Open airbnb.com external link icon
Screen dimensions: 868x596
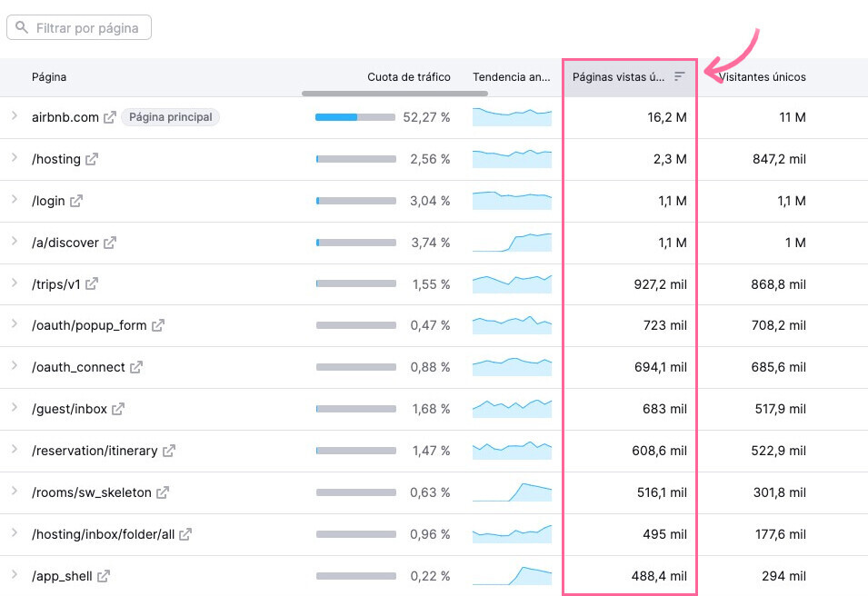coord(110,117)
